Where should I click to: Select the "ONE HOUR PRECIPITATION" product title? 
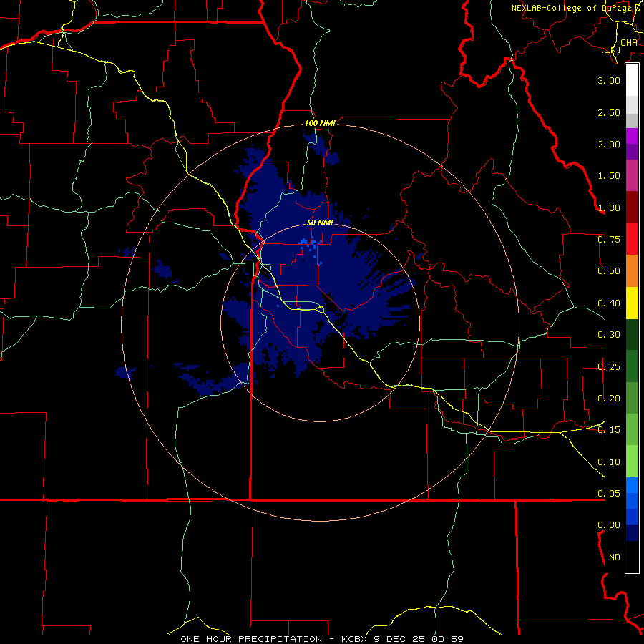click(251, 639)
